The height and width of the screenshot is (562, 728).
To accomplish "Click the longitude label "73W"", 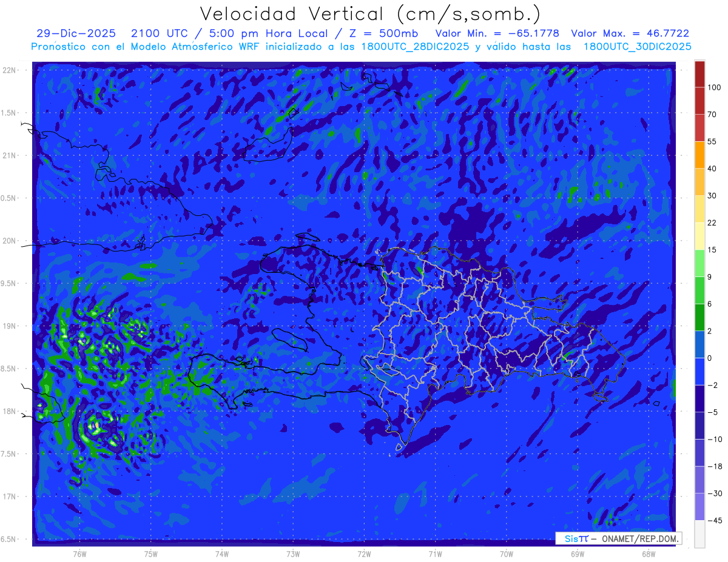I will click(x=293, y=554).
